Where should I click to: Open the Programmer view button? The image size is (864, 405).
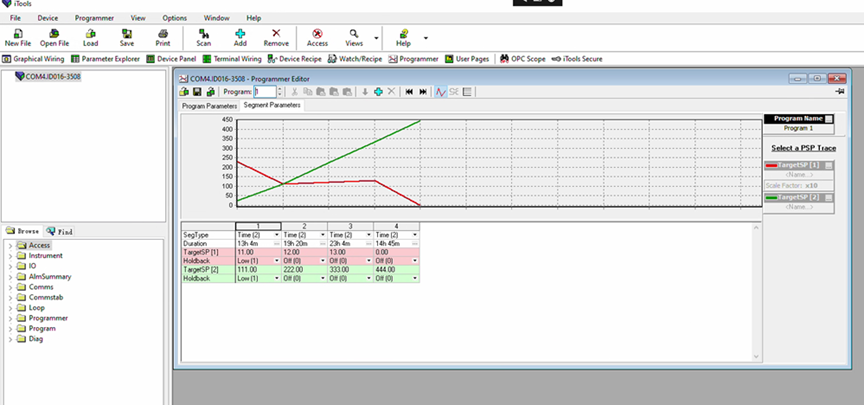pyautogui.click(x=413, y=59)
